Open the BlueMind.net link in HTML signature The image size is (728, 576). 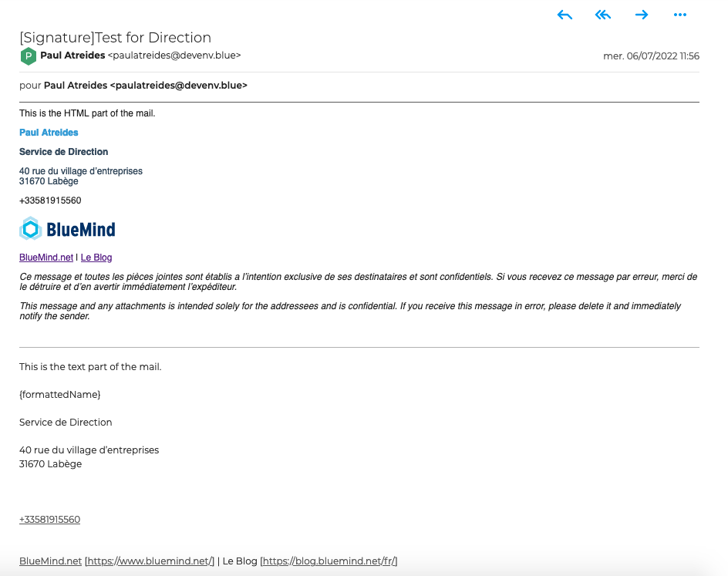46,258
